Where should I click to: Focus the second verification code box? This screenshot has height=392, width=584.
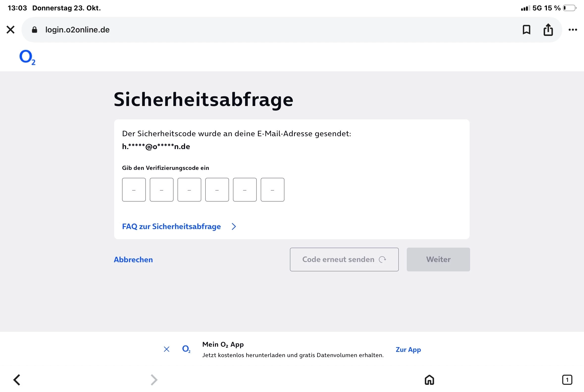click(x=161, y=190)
